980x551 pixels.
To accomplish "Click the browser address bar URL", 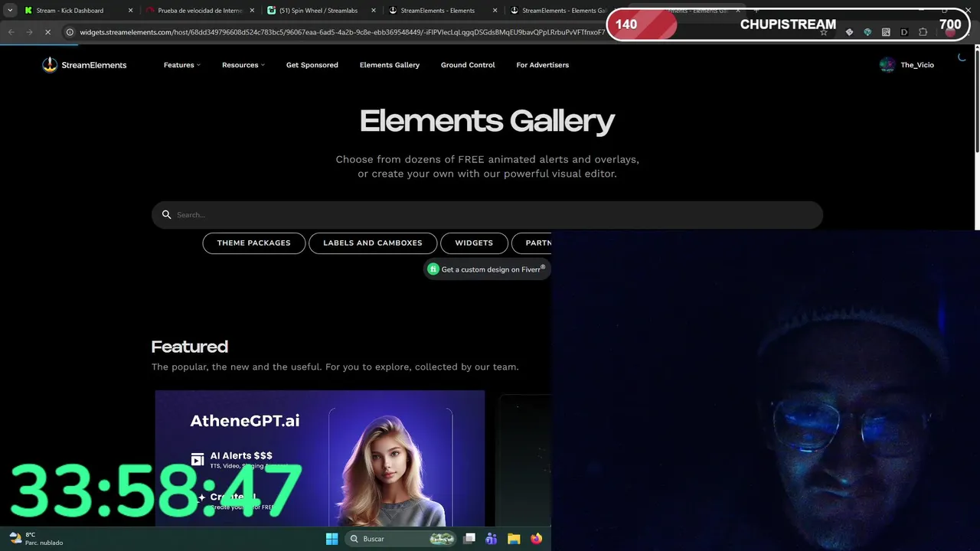I will click(x=342, y=32).
